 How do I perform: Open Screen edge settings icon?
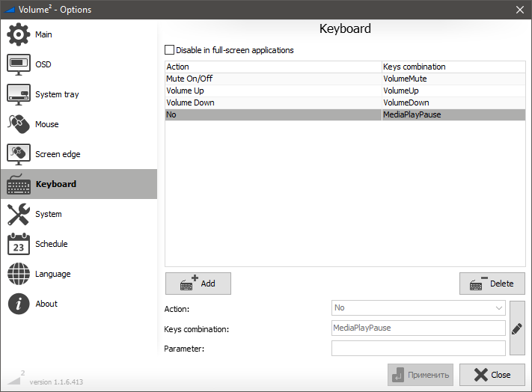19,155
